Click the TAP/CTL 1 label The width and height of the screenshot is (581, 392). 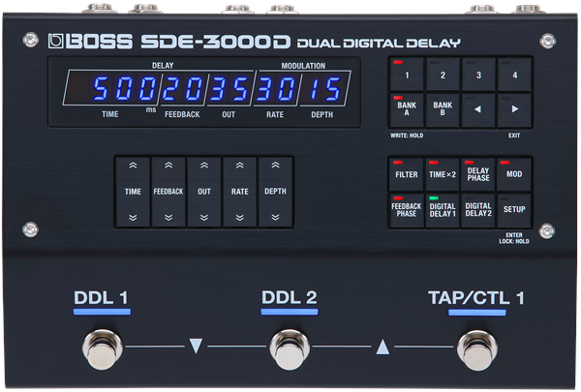click(x=476, y=298)
